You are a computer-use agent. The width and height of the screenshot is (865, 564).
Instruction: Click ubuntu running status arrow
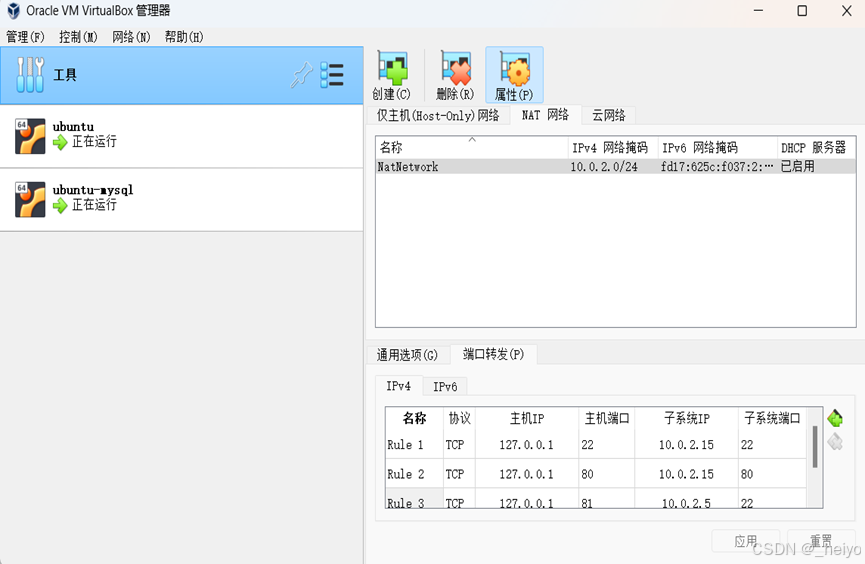point(60,142)
